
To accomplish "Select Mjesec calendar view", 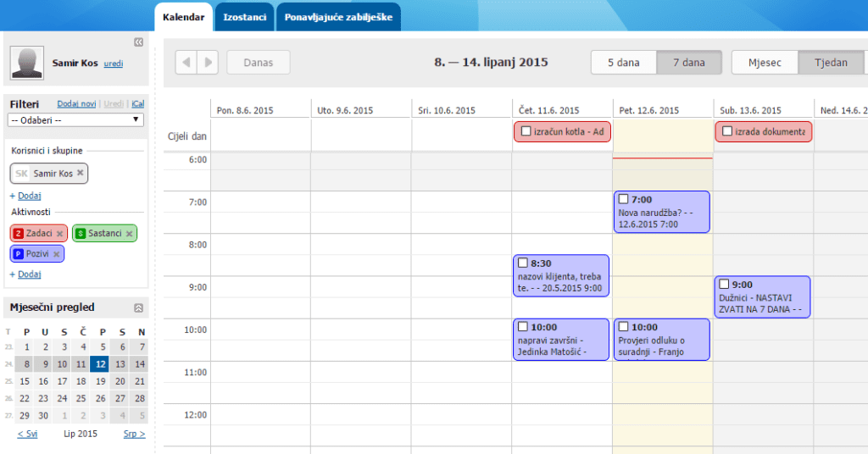I will pos(764,62).
